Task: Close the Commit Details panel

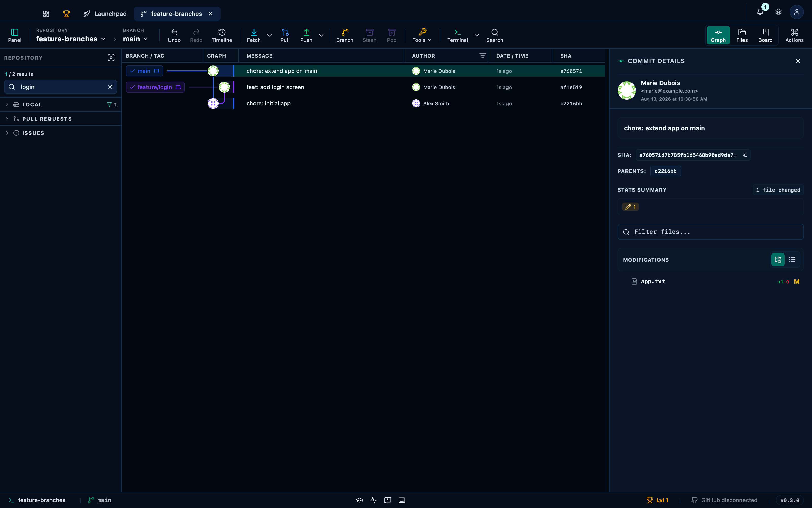Action: coord(798,61)
